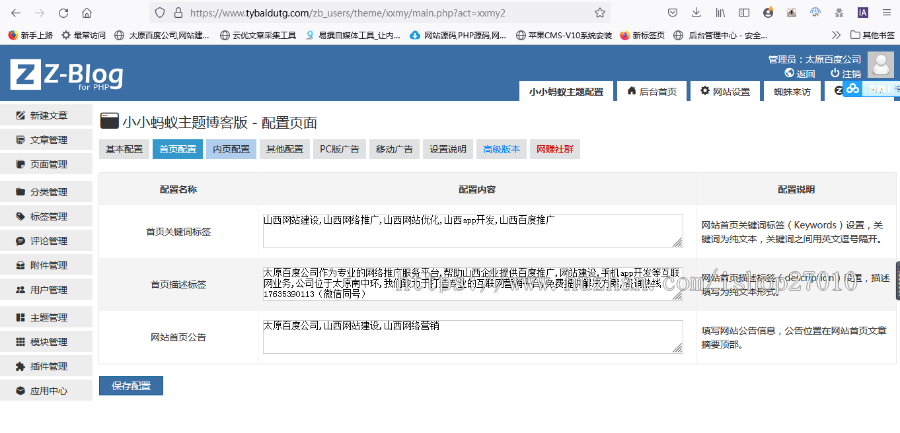Go back to the previous page

click(17, 13)
